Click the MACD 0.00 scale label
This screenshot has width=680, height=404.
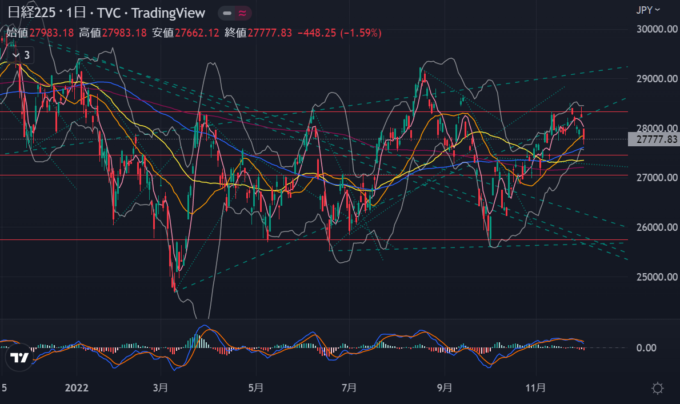point(649,348)
